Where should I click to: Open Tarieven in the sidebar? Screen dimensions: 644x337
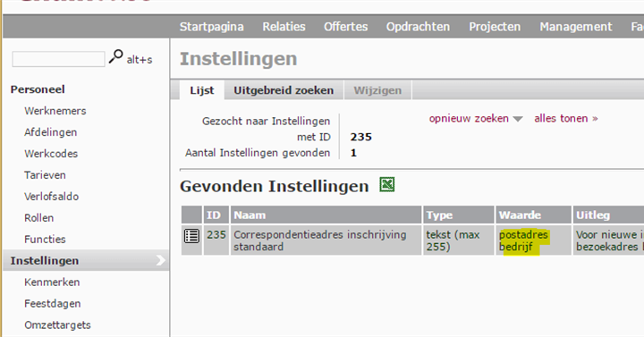coord(45,175)
